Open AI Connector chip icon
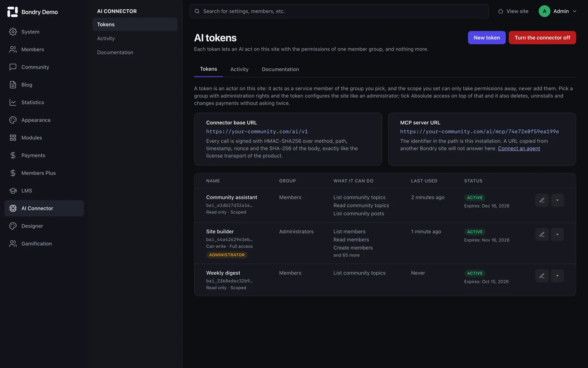This screenshot has height=368, width=588. pyautogui.click(x=13, y=208)
